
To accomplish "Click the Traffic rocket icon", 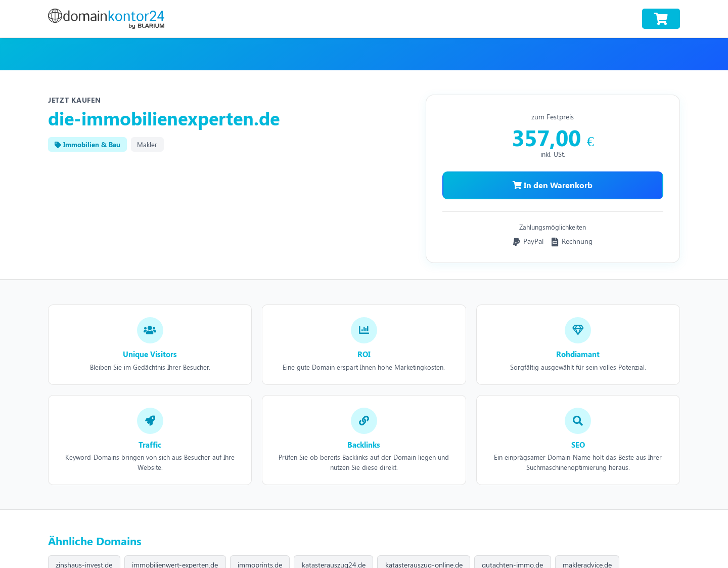I will [150, 421].
